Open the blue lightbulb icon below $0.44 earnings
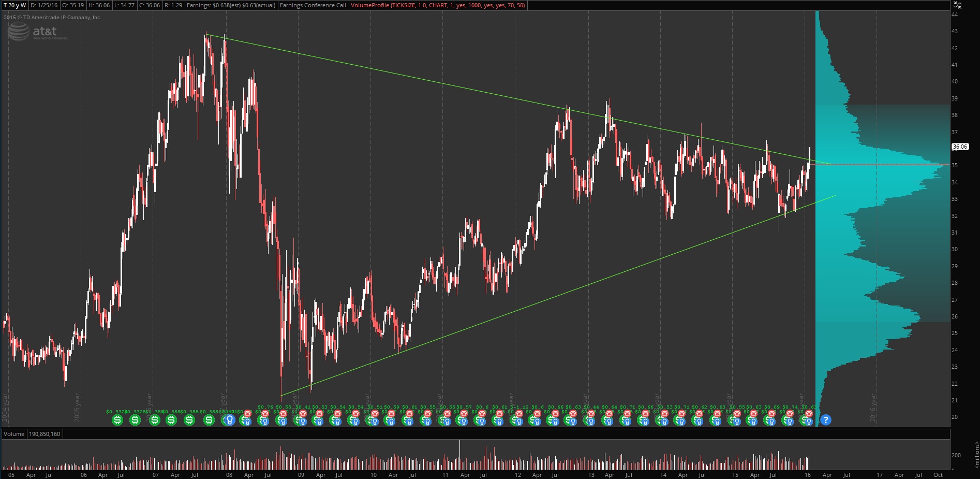 (x=590, y=422)
